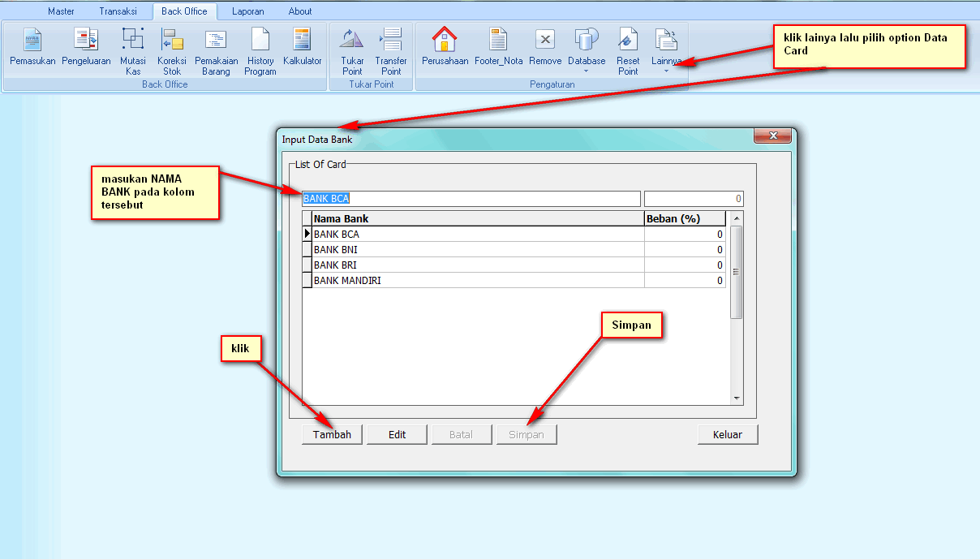Launch the Kalkulator
Screen dimensions: 980x560
pyautogui.click(x=302, y=49)
